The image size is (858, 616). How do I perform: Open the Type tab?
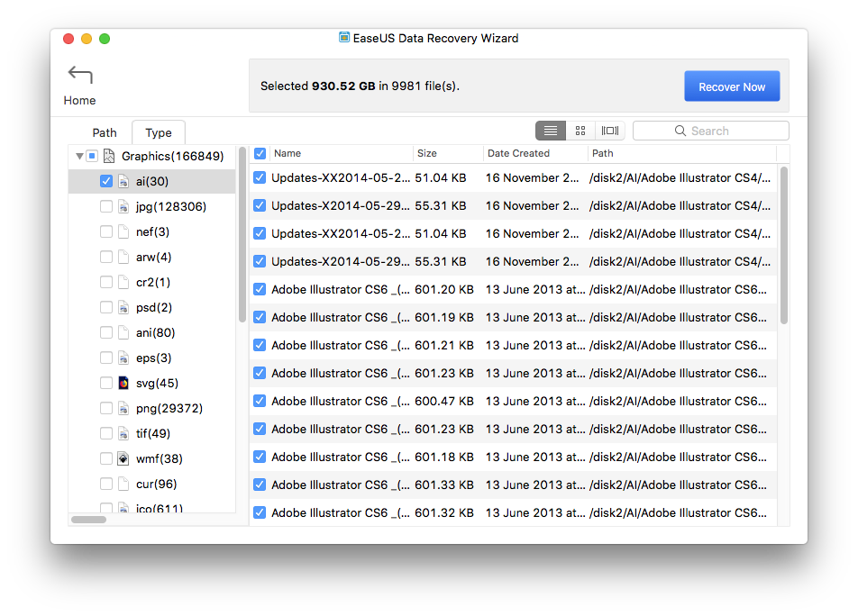coord(159,132)
